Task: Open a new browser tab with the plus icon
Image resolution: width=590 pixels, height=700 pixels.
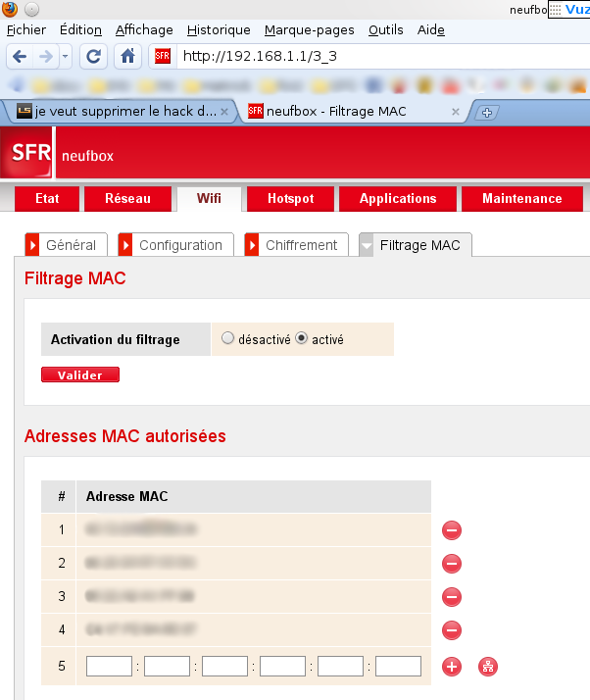Action: click(487, 113)
